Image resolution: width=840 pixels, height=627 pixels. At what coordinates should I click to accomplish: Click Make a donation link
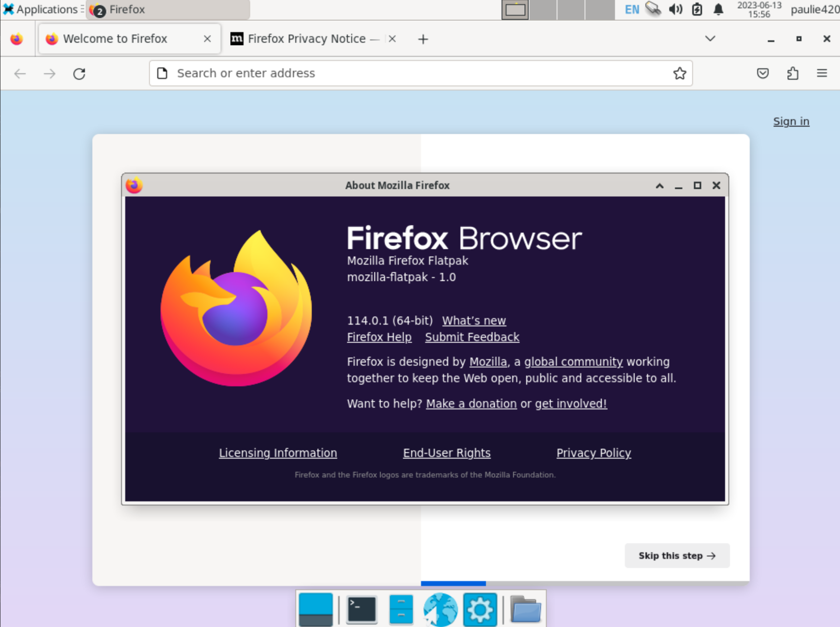tap(471, 404)
